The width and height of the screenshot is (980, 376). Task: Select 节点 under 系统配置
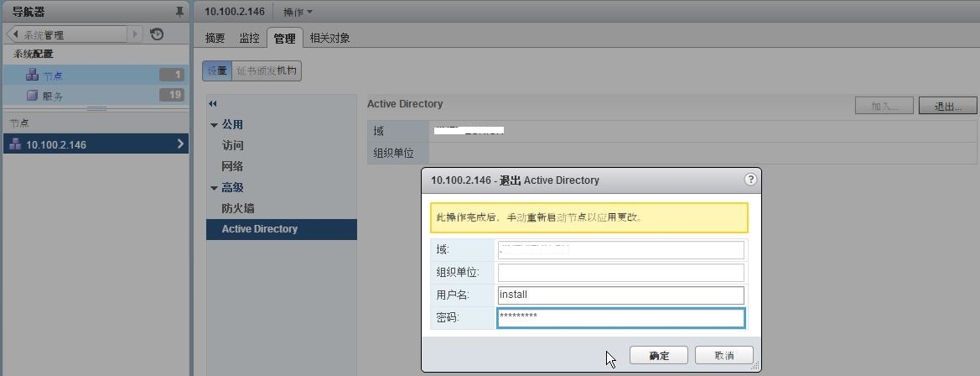coord(96,75)
